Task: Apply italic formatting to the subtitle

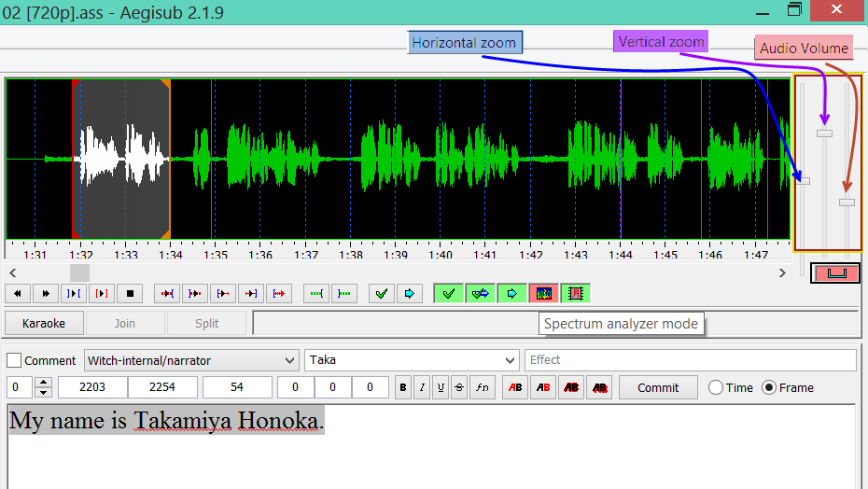Action: click(422, 388)
